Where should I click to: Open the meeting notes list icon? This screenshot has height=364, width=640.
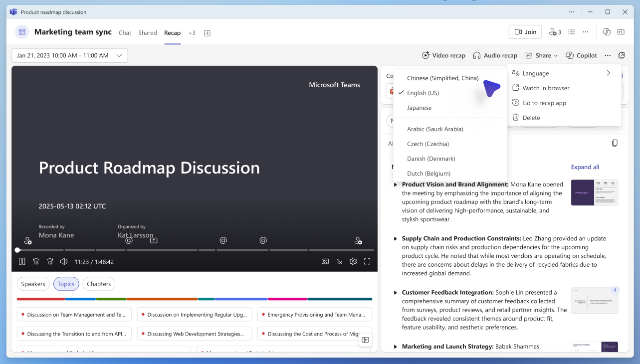[572, 32]
